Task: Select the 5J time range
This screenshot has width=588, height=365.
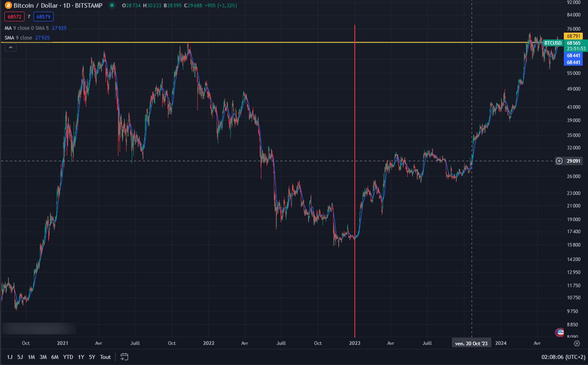Action: [20, 357]
